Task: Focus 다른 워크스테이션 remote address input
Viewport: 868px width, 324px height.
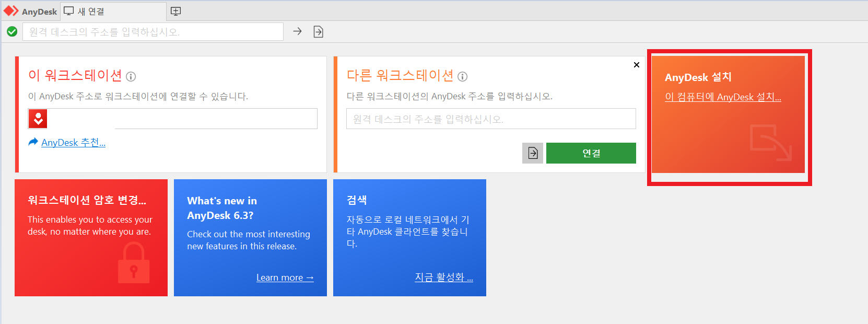Action: [491, 119]
